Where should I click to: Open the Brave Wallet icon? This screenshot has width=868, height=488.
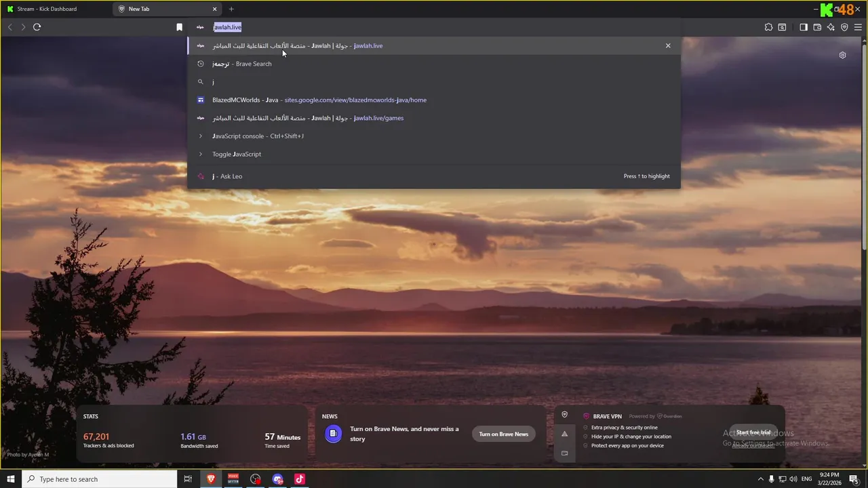pos(817,27)
